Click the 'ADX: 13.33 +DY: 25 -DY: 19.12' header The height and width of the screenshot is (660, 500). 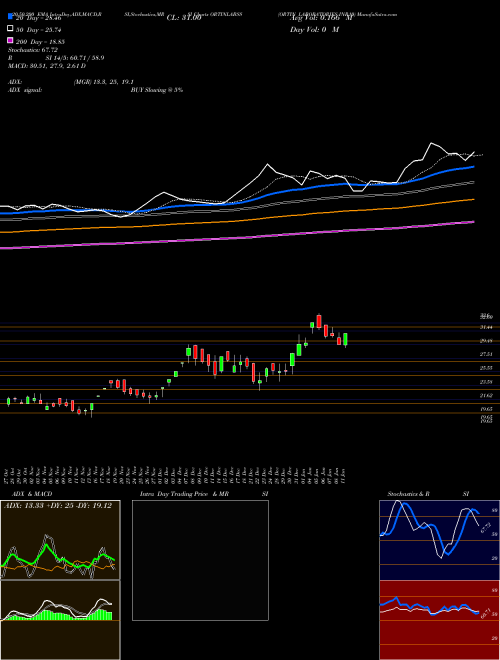[58, 506]
